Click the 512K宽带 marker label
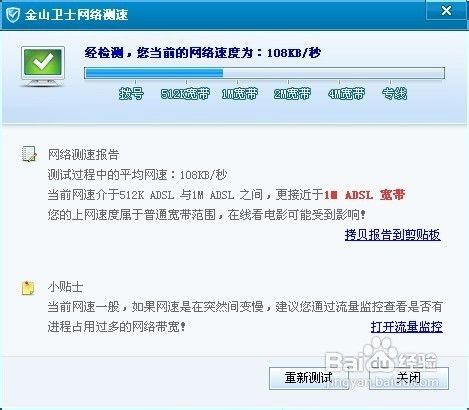Screen dimensions: 469x410 [185, 94]
